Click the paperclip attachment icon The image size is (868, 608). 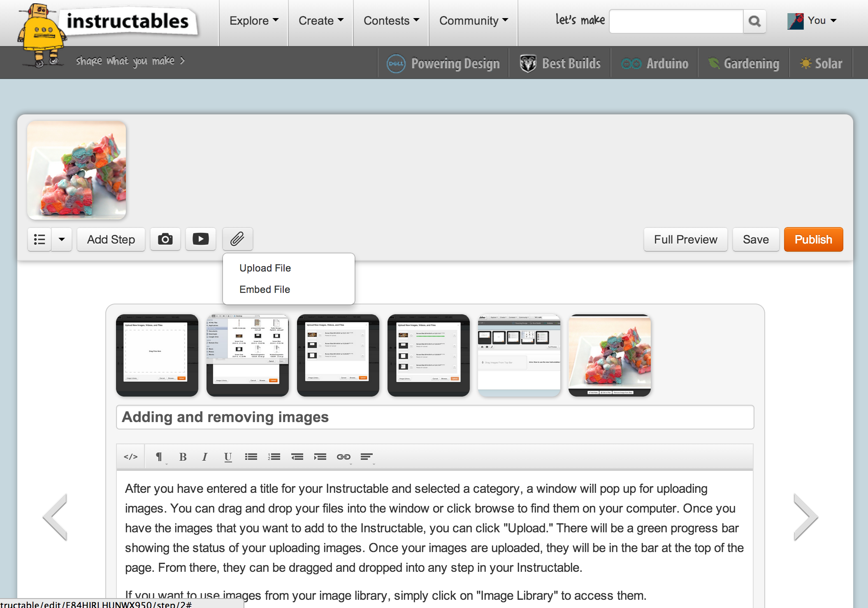[x=237, y=239]
